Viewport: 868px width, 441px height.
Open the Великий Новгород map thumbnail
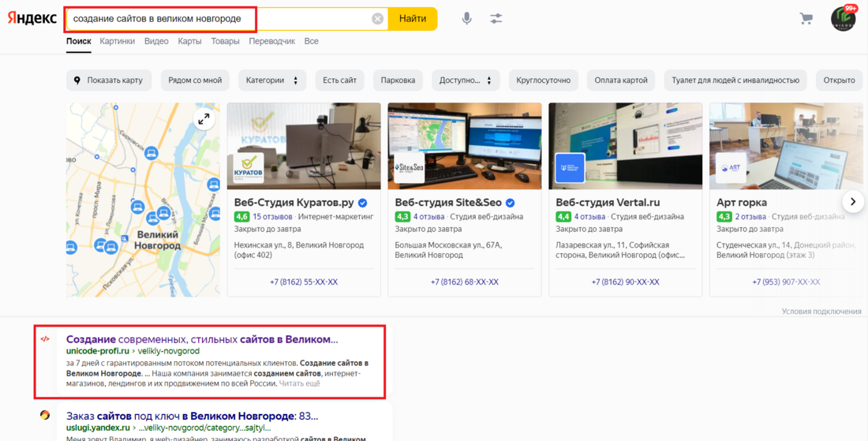(143, 200)
